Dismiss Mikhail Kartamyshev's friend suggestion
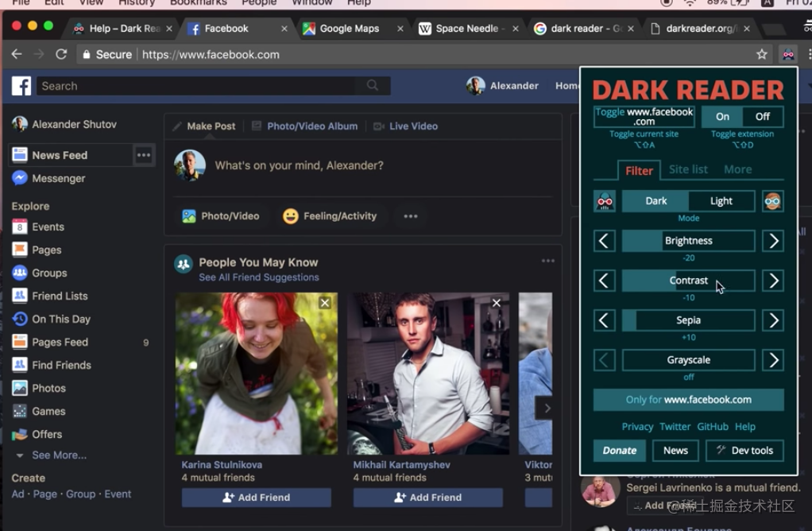Image resolution: width=812 pixels, height=531 pixels. pyautogui.click(x=496, y=303)
